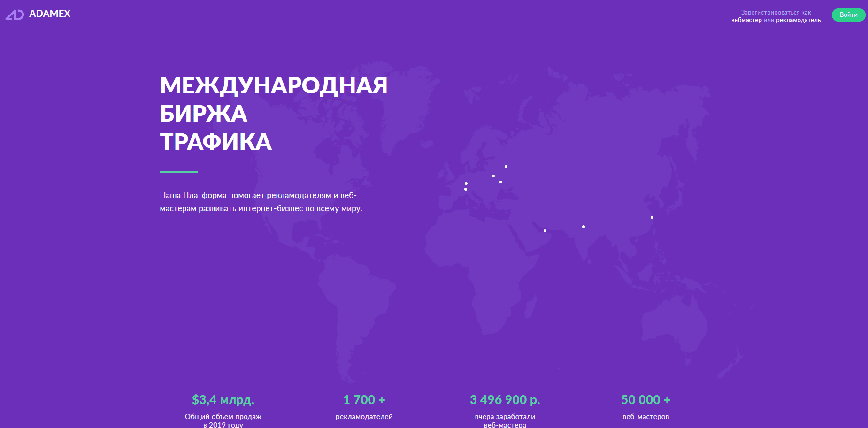Click the ADAMEX brand name text
This screenshot has width=868, height=428.
(x=50, y=14)
